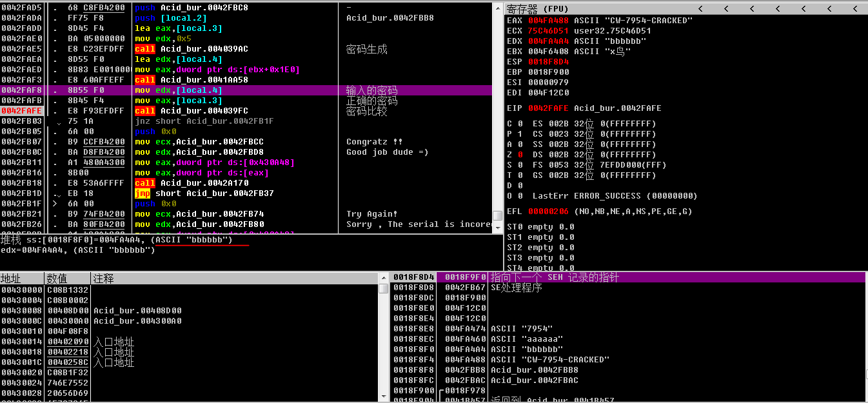Select the EDI register value 004F12C0

pyautogui.click(x=548, y=93)
